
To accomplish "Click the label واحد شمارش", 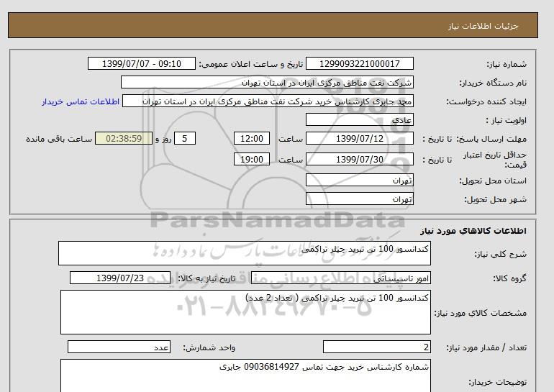I will 209,347.
